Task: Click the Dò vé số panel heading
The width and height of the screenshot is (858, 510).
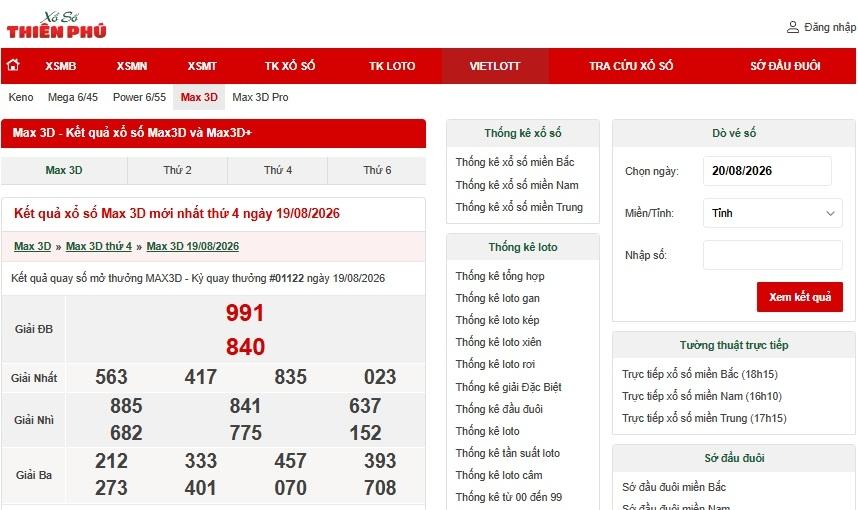Action: 734,133
